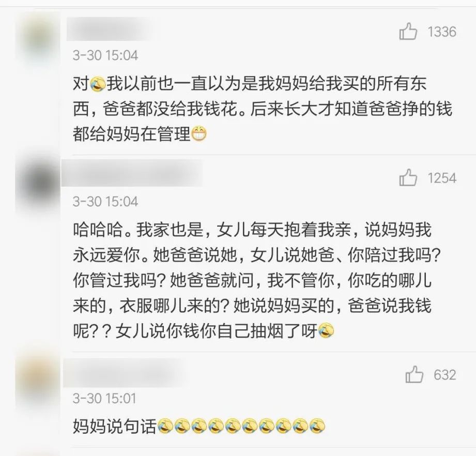Open first commenter's blurred username
476x456 pixels.
click(x=109, y=29)
